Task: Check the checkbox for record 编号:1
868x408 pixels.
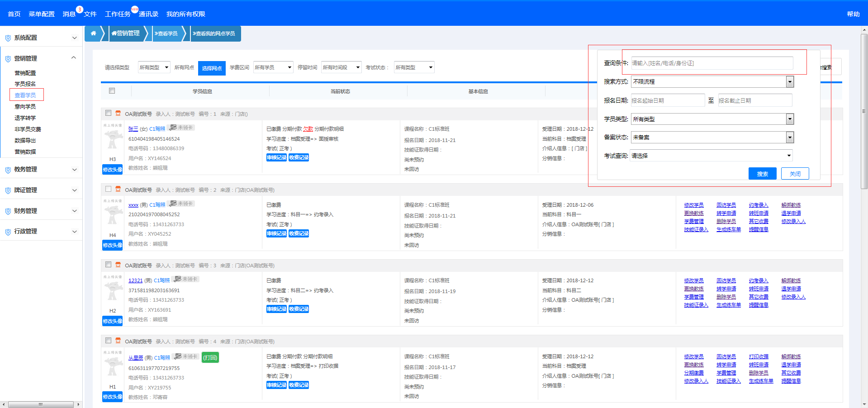Action: point(108,113)
